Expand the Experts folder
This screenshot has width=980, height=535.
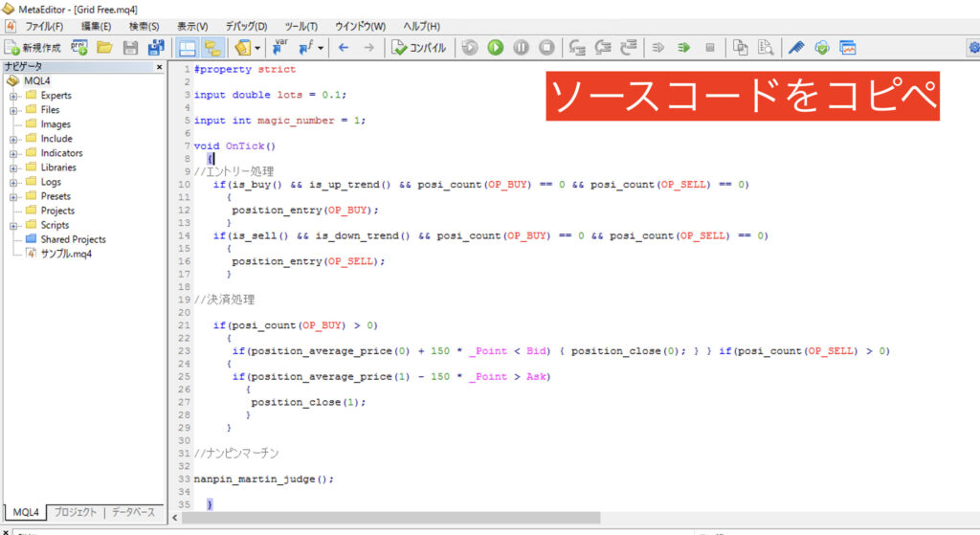(x=13, y=97)
